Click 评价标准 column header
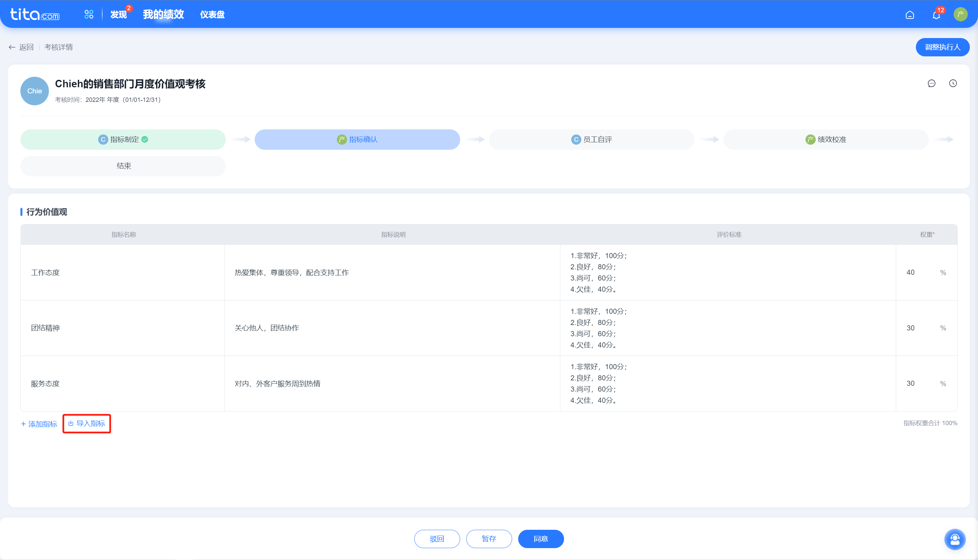Image resolution: width=978 pixels, height=560 pixels. [729, 235]
